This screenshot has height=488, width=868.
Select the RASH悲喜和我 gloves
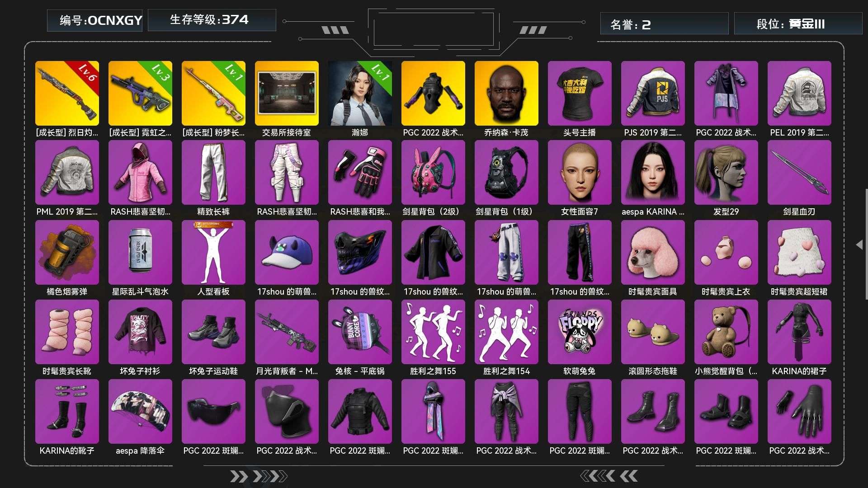point(360,172)
